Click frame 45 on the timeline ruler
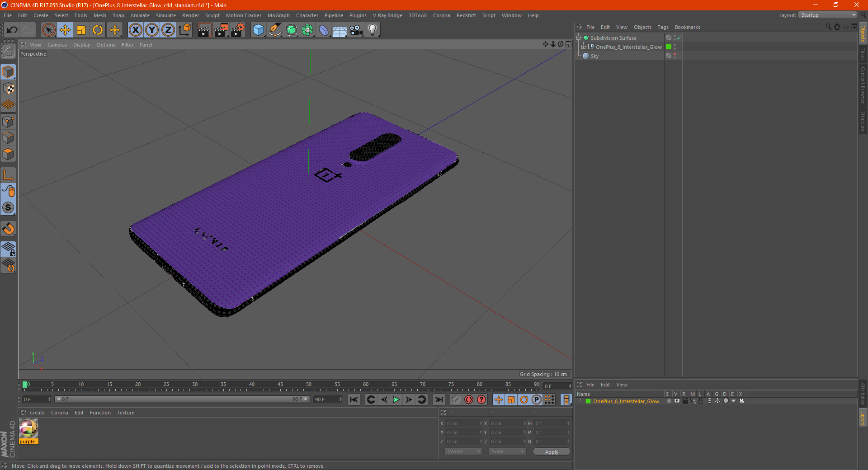This screenshot has height=470, width=868. 280,385
